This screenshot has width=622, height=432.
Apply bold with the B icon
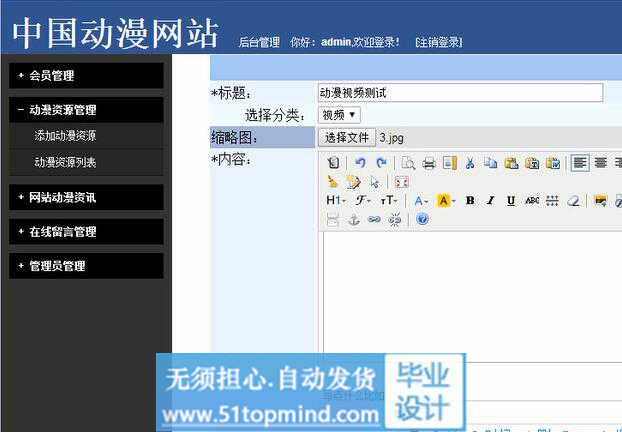tap(470, 201)
